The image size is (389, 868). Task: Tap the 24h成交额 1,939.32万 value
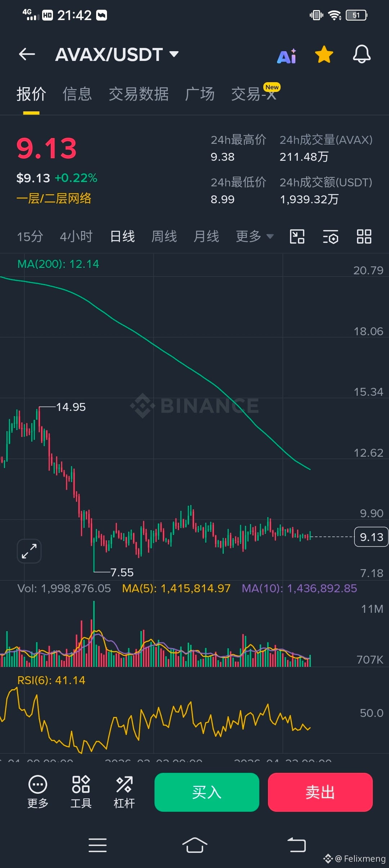pyautogui.click(x=309, y=199)
